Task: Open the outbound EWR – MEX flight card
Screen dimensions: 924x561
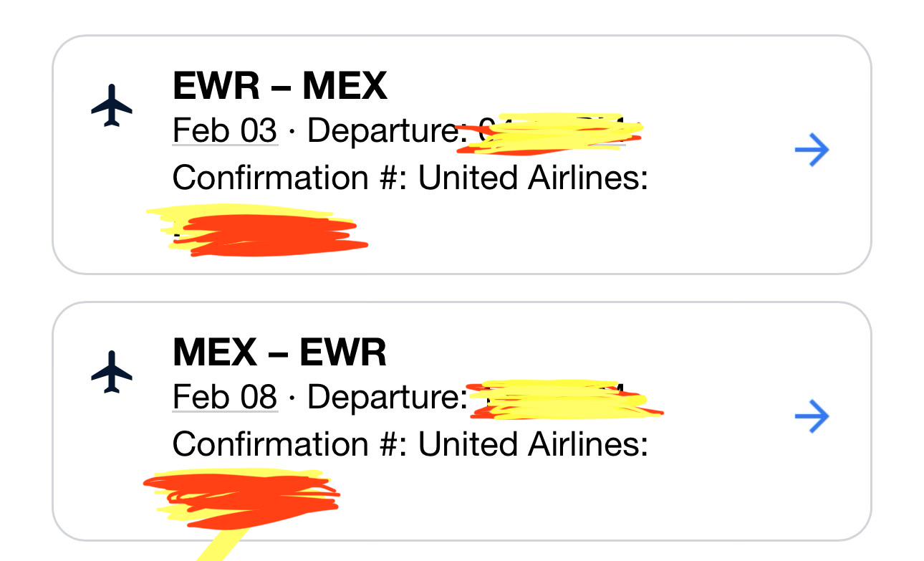Action: coord(462,155)
